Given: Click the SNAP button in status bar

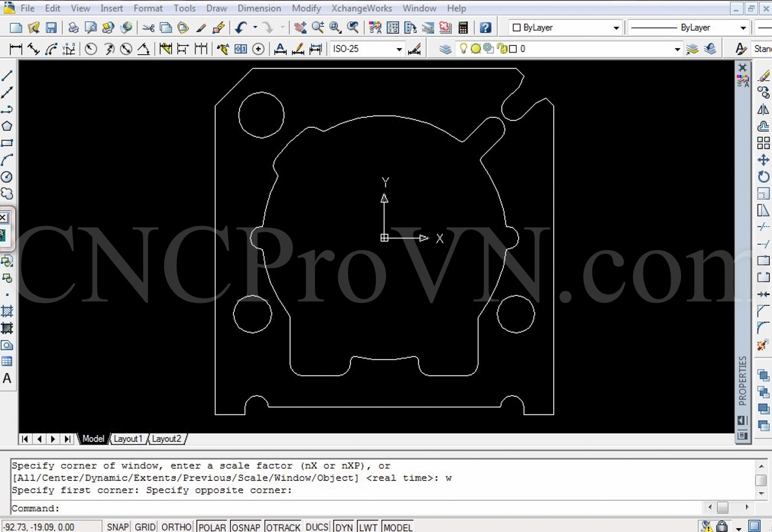Looking at the screenshot, I should pos(118,527).
